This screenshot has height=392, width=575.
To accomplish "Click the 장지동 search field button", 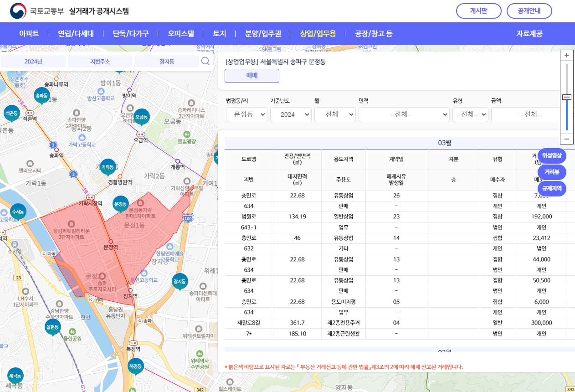I will (167, 62).
